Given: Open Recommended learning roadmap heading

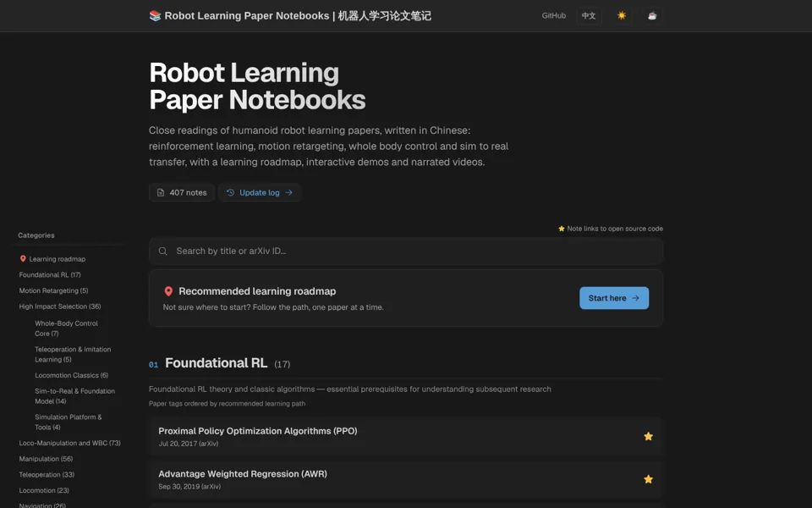Looking at the screenshot, I should 257,291.
